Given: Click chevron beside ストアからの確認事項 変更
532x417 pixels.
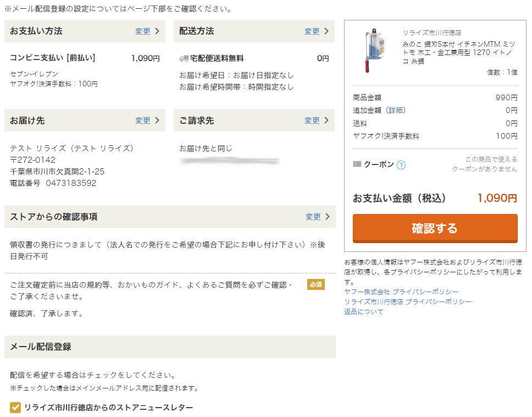Looking at the screenshot, I should coord(328,217).
